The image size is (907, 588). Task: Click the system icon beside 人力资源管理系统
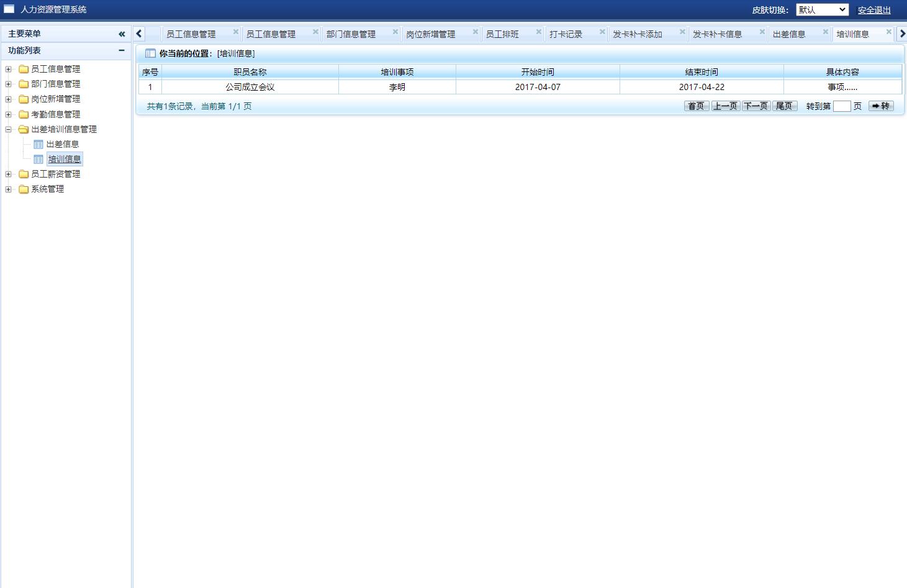(x=9, y=9)
